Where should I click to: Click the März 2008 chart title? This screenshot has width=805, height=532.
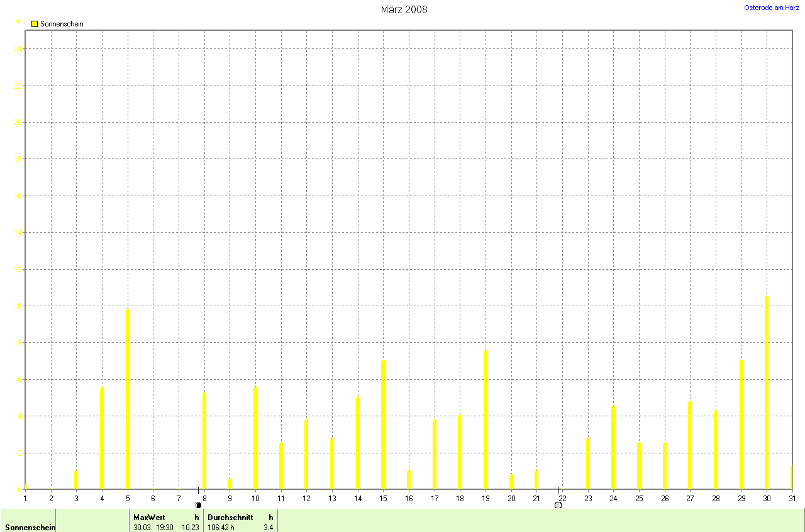click(x=404, y=9)
